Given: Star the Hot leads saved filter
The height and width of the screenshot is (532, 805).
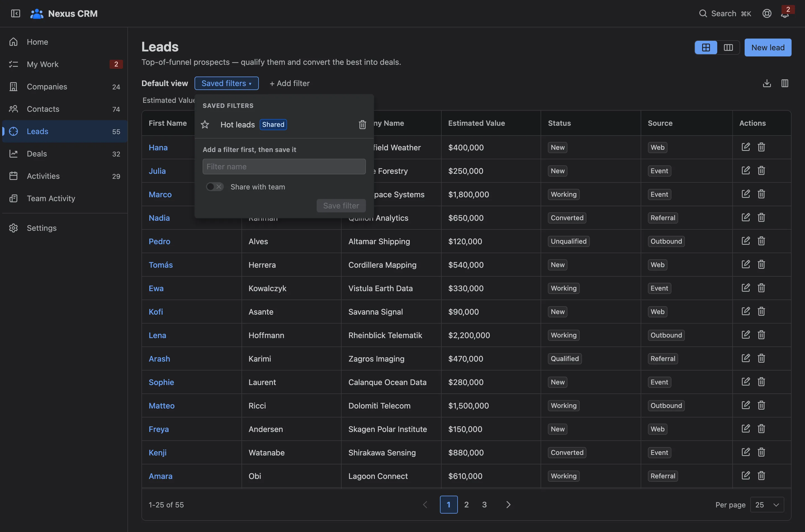Looking at the screenshot, I should [x=205, y=125].
